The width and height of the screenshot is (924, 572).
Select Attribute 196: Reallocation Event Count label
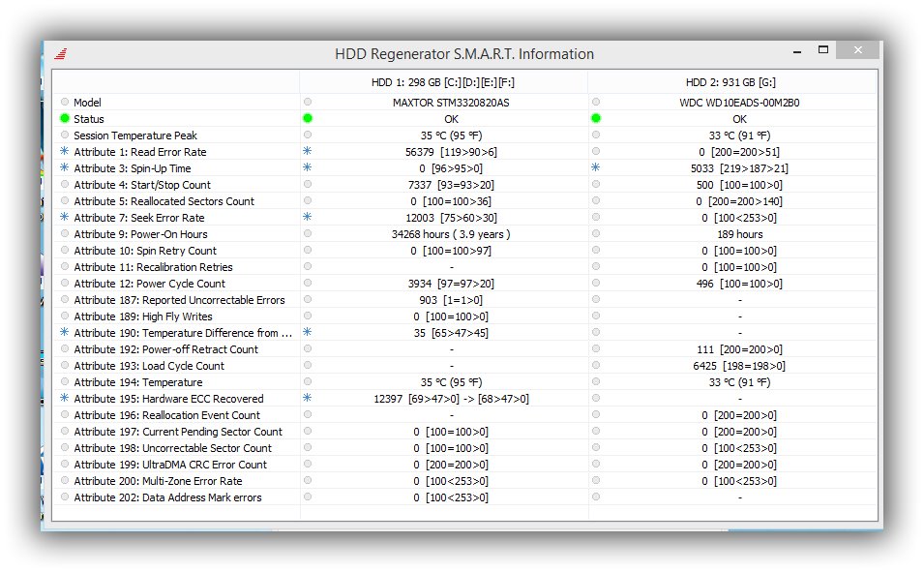coord(166,416)
